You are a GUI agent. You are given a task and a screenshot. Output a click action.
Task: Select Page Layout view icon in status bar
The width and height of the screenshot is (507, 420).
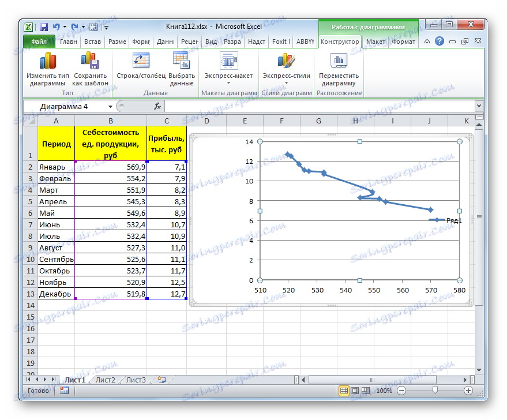355,391
